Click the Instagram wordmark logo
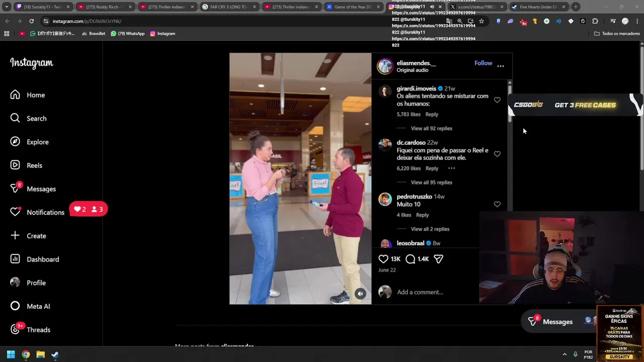 click(x=31, y=63)
